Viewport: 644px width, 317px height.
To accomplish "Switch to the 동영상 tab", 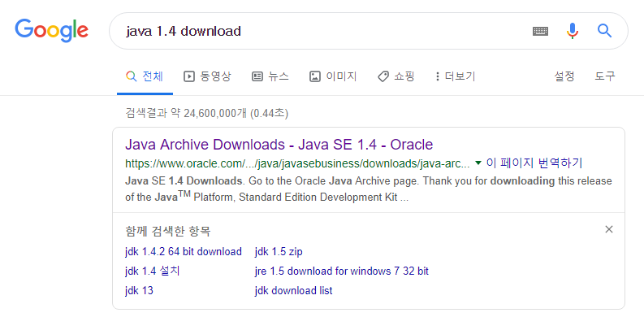I will pyautogui.click(x=207, y=76).
